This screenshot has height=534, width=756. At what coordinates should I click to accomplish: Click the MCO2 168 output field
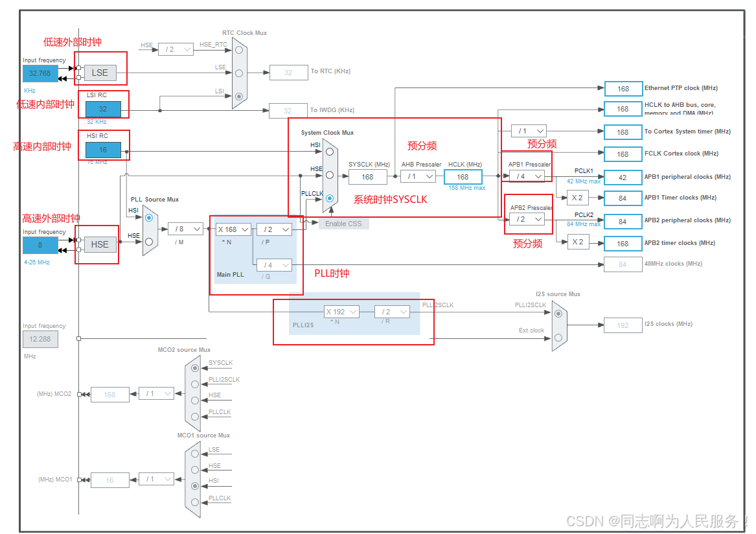110,395
